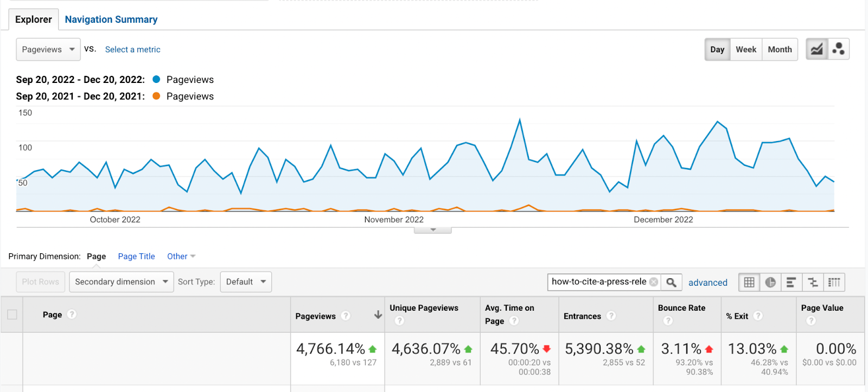The width and height of the screenshot is (868, 392).
Task: Set graph interval to Day
Action: tap(717, 49)
